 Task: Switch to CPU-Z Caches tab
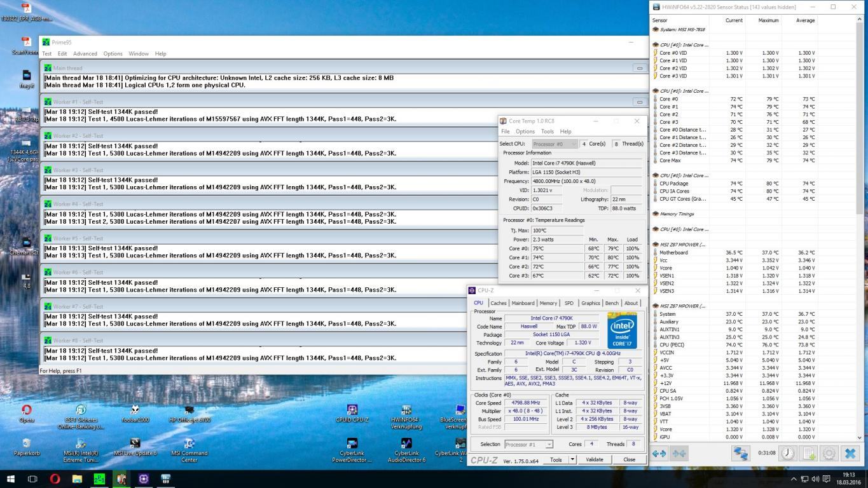point(499,303)
